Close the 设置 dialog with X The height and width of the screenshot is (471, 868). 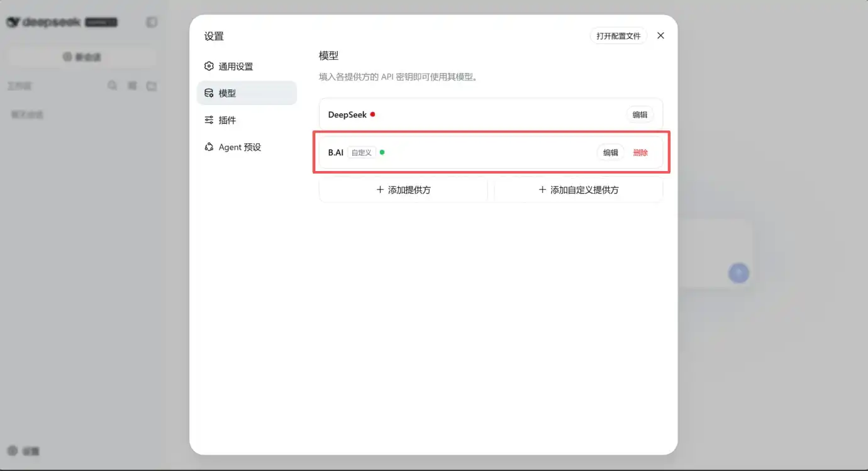660,36
